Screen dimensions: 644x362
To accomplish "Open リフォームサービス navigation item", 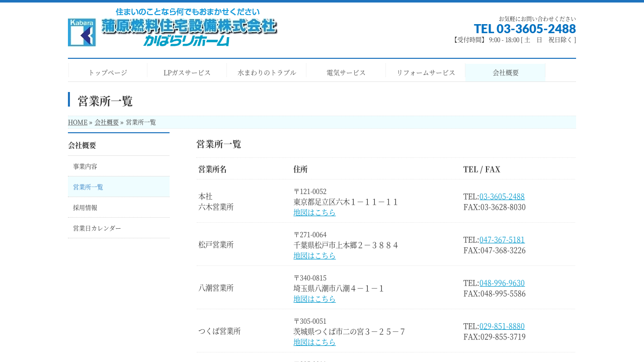I will pos(426,72).
